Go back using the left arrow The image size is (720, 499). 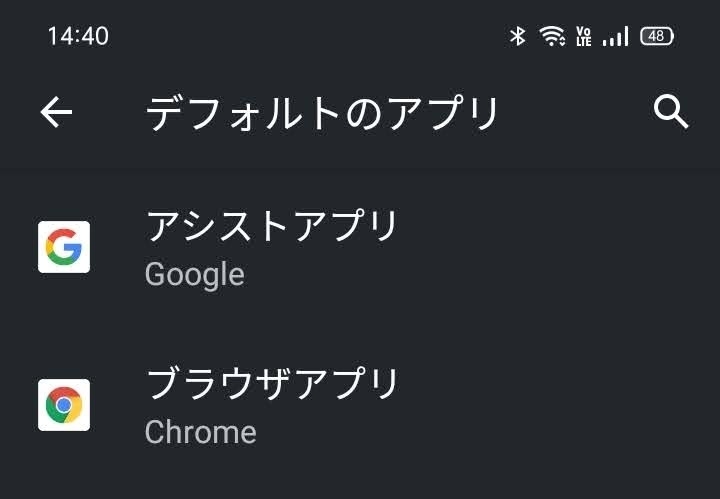(x=57, y=113)
